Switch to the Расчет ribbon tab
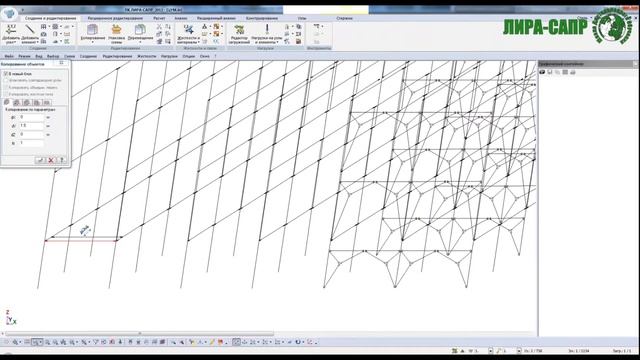640x360 pixels. coord(159,18)
